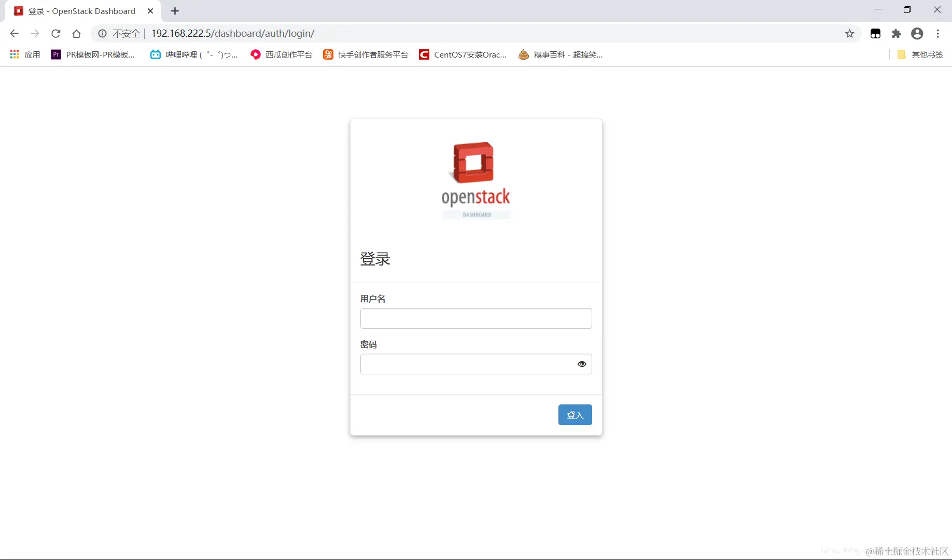Toggle password visibility with the eye icon
The width and height of the screenshot is (952, 560).
582,364
